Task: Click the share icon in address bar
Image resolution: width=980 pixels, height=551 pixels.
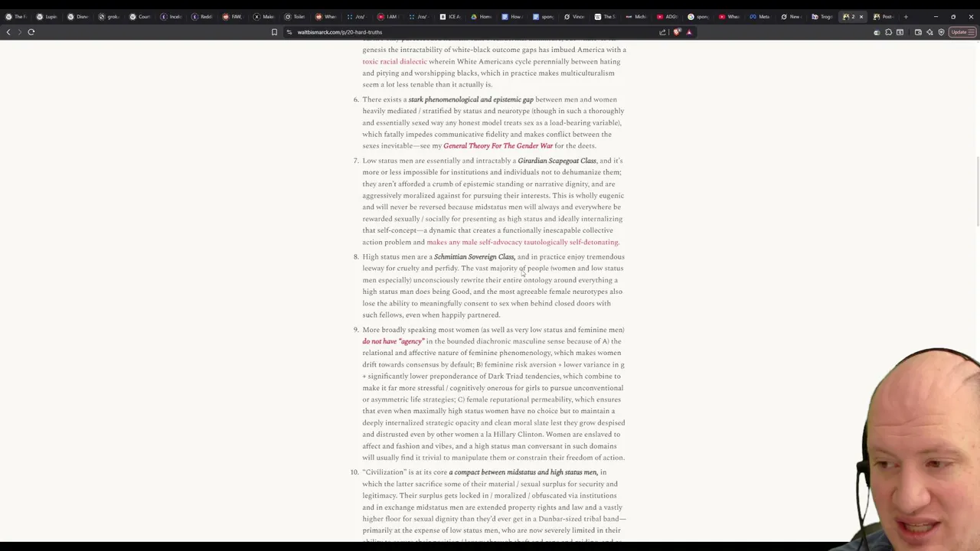Action: 662,32
